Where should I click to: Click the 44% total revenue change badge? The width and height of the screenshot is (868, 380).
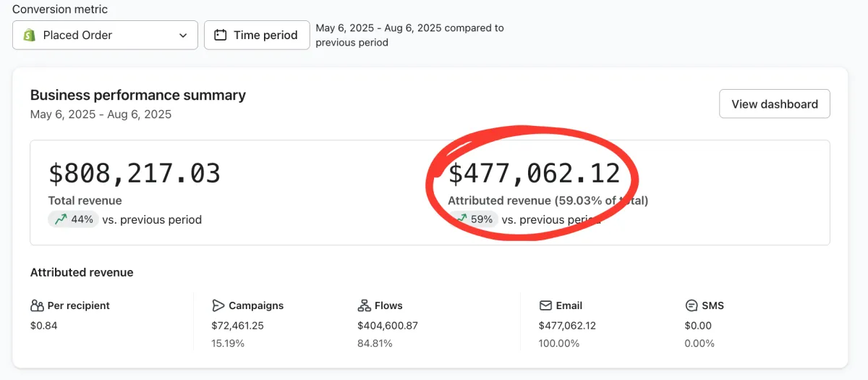tap(74, 219)
